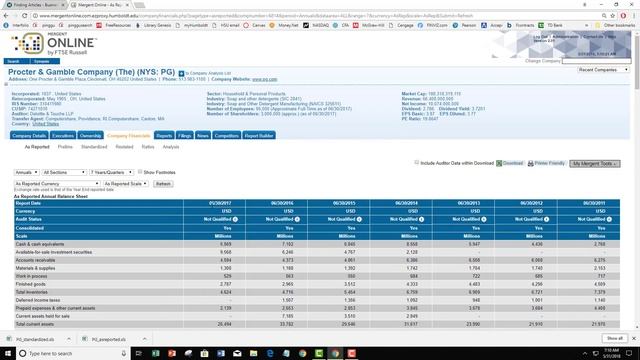640x360 pixels.
Task: Open Excel from the taskbar
Action: pyautogui.click(x=156, y=353)
